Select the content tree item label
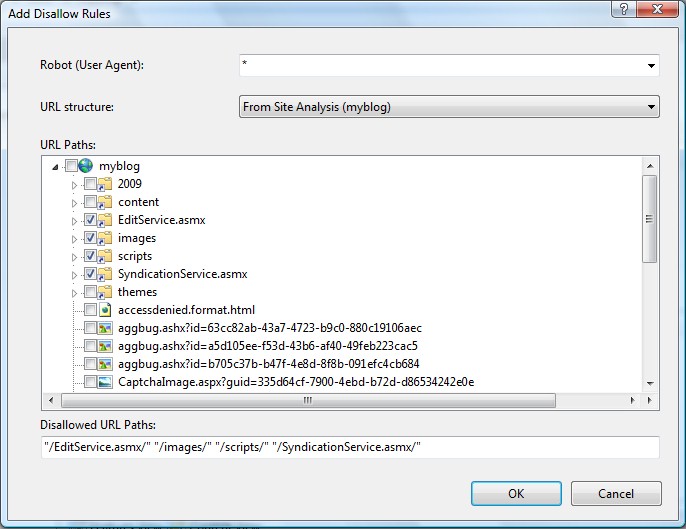This screenshot has height=529, width=686. pyautogui.click(x=138, y=202)
